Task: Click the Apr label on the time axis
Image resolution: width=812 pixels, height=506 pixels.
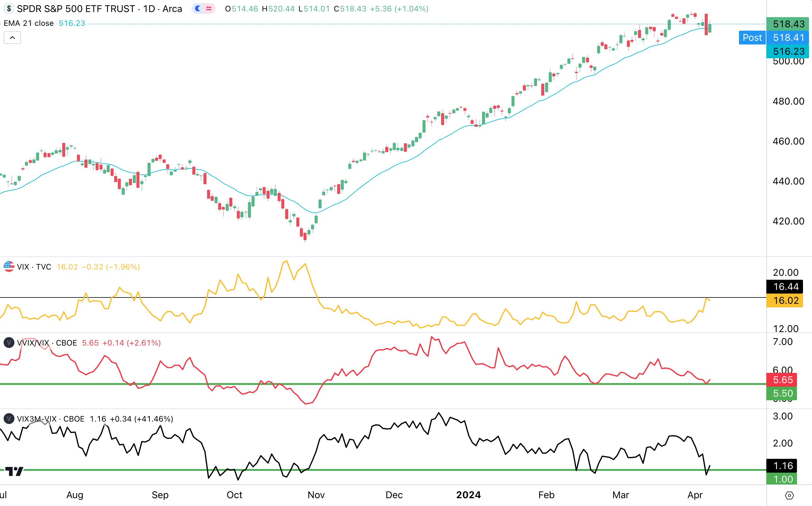Action: (695, 495)
